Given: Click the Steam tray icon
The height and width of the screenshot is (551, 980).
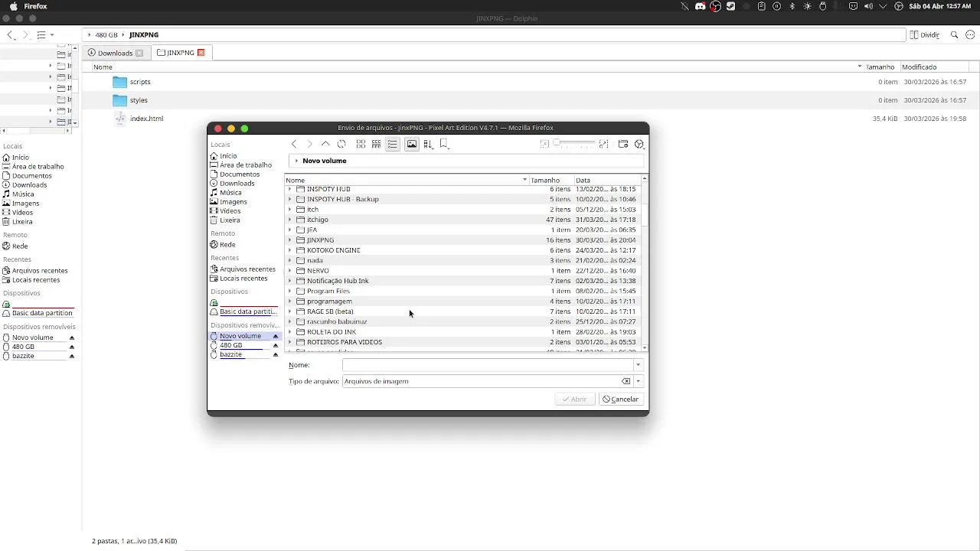Looking at the screenshot, I should [x=730, y=6].
